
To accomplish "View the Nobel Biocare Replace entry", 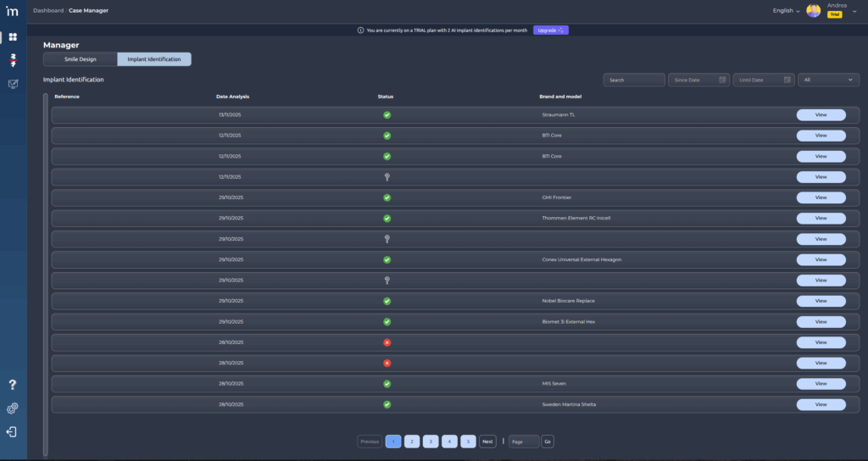I will pos(821,301).
